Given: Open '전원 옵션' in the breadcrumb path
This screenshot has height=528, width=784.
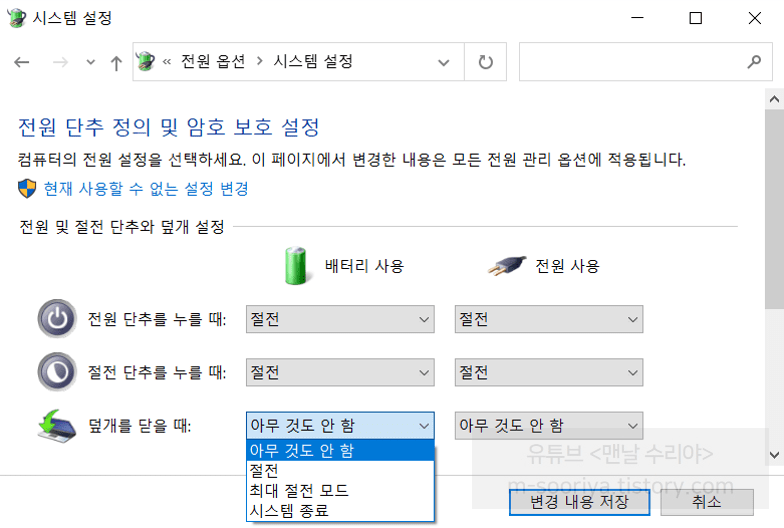Looking at the screenshot, I should [213, 62].
